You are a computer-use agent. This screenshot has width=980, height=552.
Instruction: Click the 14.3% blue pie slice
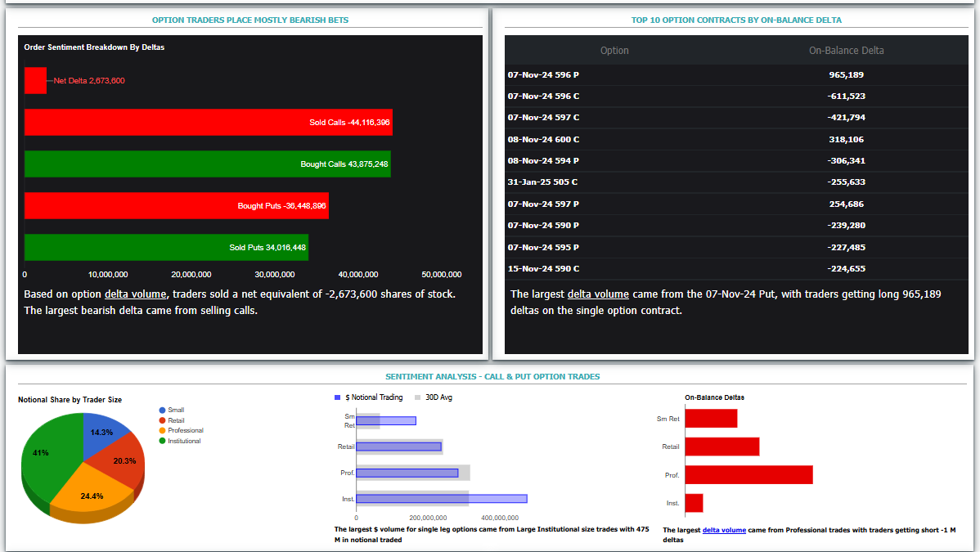coord(102,431)
